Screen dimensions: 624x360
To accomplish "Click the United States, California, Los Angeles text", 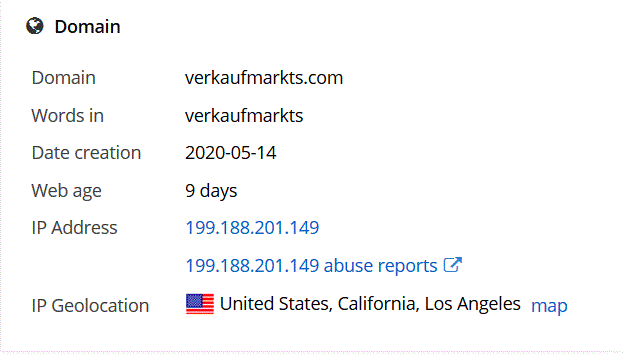I will pyautogui.click(x=370, y=304).
